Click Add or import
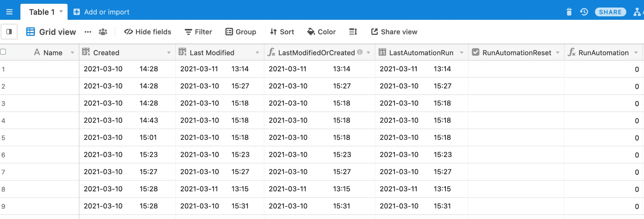 pyautogui.click(x=101, y=12)
